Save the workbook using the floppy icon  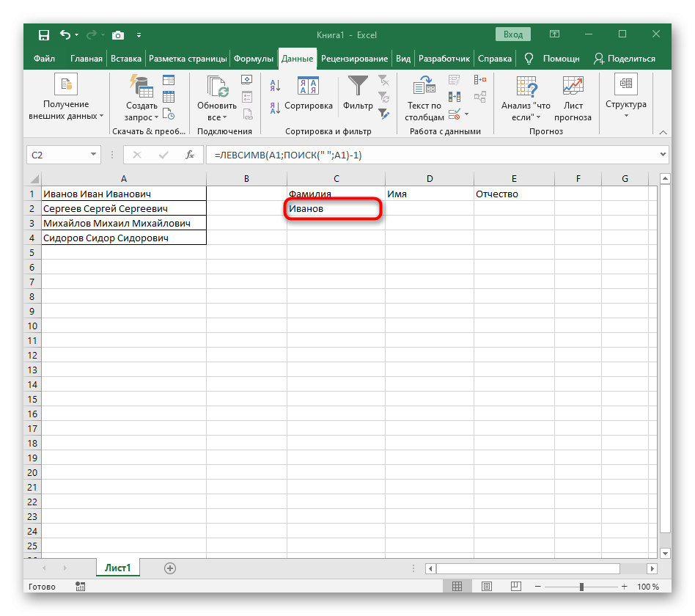tap(44, 34)
